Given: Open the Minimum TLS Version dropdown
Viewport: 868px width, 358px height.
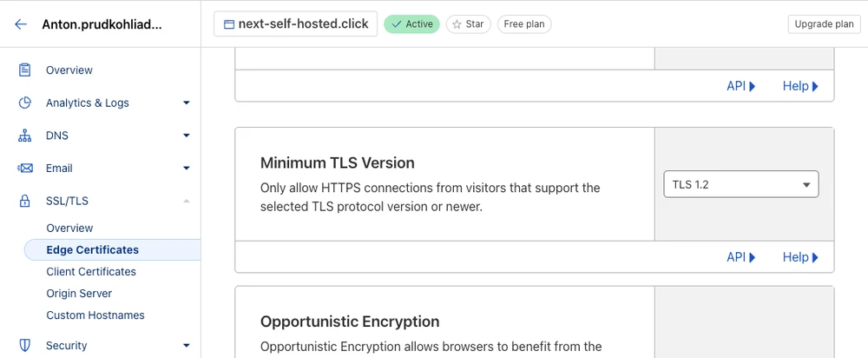Looking at the screenshot, I should click(x=740, y=184).
